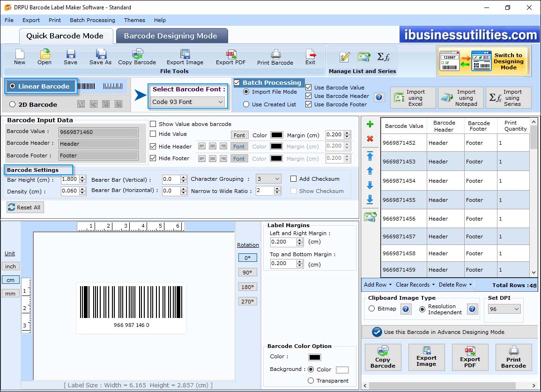Click the Save As toolbar icon
Viewport: 541px width, 392px height.
pos(100,57)
